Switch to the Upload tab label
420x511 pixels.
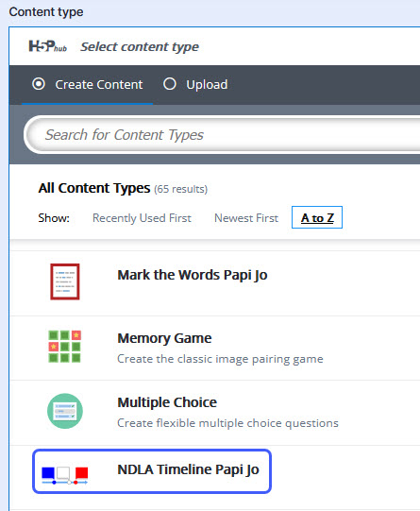pyautogui.click(x=207, y=84)
